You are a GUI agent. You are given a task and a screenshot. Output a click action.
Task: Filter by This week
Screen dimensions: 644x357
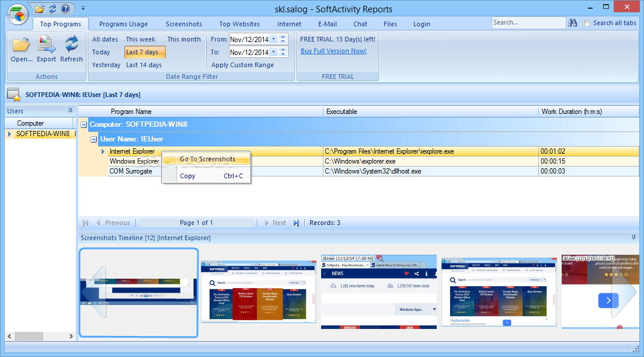point(141,39)
